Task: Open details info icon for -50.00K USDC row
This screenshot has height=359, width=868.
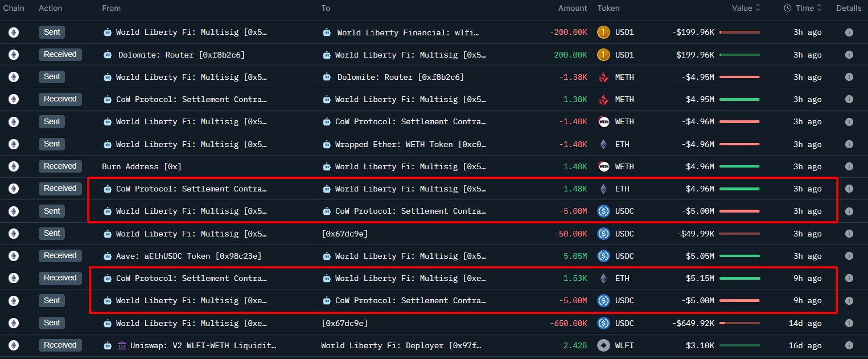Action: (849, 234)
